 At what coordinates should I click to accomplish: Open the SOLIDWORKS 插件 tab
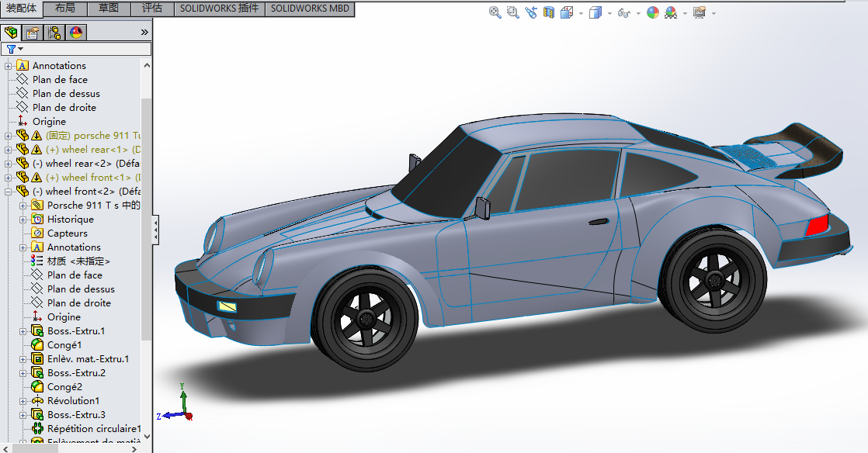219,9
